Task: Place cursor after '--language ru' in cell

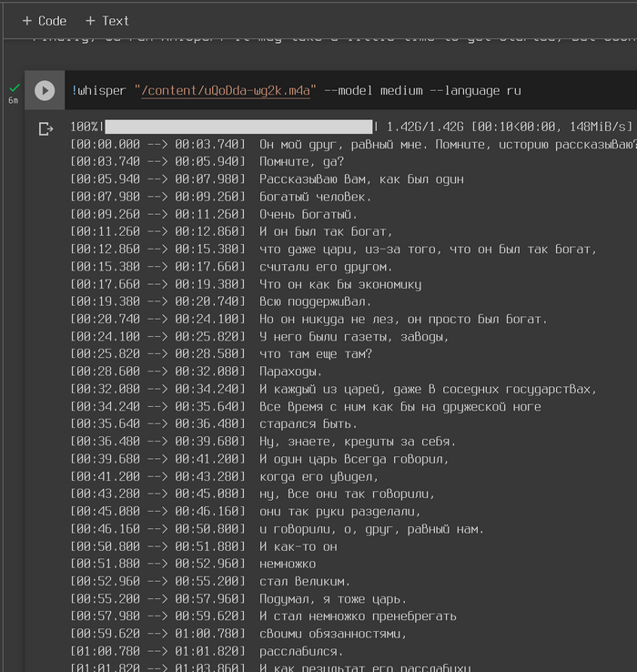Action: [522, 90]
